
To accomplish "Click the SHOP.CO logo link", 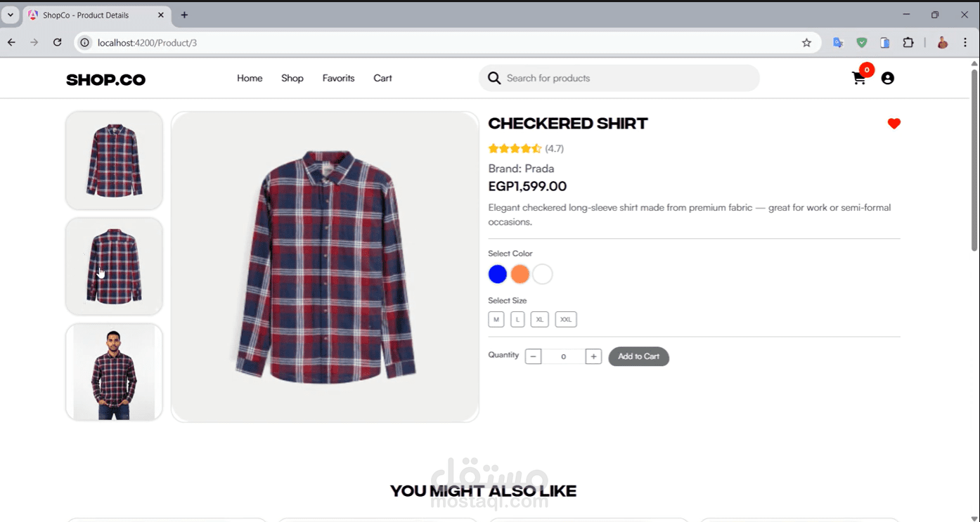I will point(105,79).
